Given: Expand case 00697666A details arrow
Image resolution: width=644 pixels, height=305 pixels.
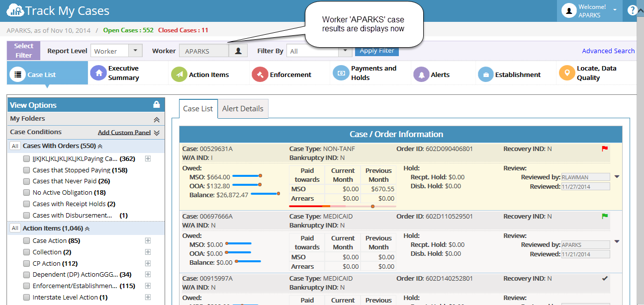Looking at the screenshot, I should pyautogui.click(x=617, y=242).
